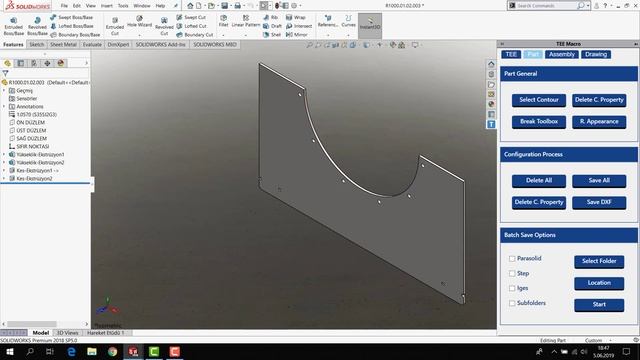Open the Curves tool
Screen dimensions: 640x360
(x=348, y=21)
